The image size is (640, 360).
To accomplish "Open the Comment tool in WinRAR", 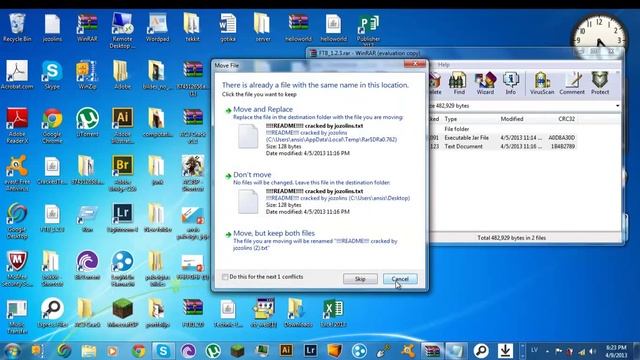I will click(x=572, y=83).
